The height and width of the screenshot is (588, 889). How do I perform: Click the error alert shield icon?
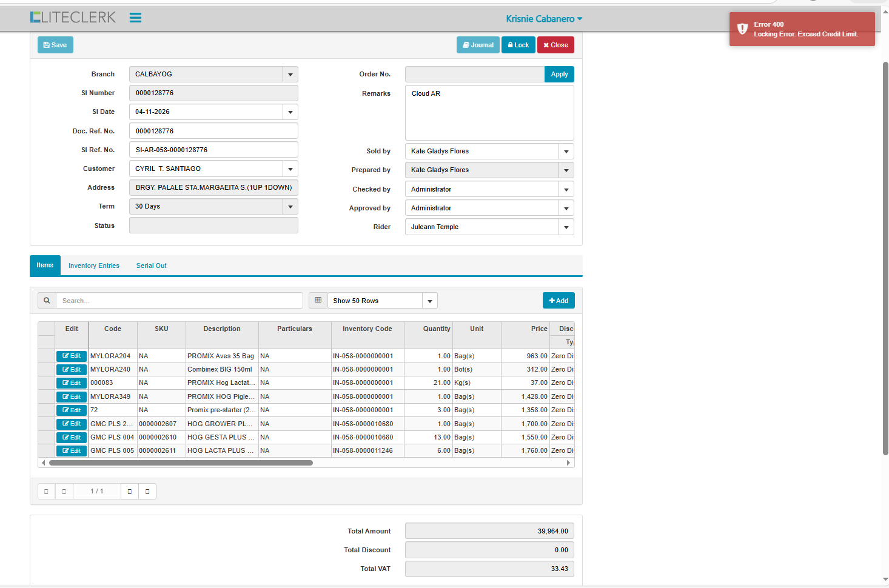(742, 29)
